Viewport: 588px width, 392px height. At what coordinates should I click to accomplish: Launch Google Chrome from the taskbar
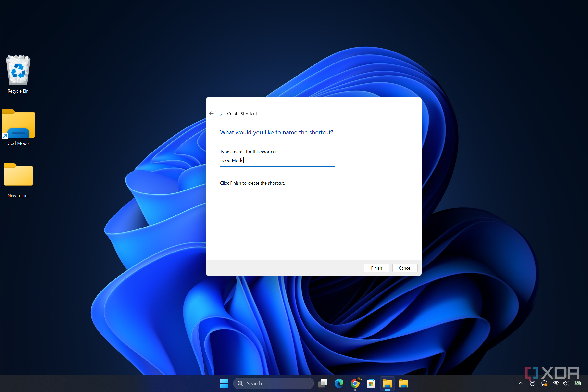coord(355,383)
